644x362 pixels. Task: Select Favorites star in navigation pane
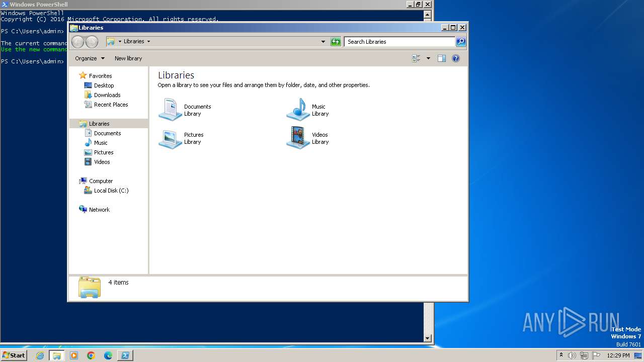point(83,76)
